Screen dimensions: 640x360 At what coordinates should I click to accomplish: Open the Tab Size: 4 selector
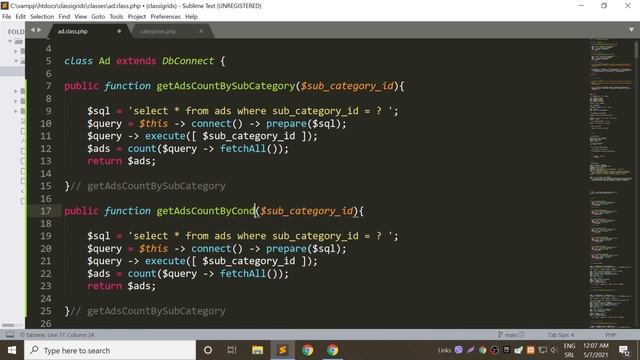pyautogui.click(x=560, y=335)
